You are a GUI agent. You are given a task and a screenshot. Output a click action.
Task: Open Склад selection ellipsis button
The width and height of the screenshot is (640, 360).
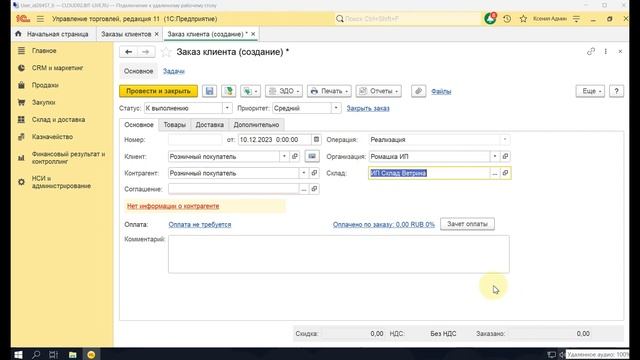point(495,173)
